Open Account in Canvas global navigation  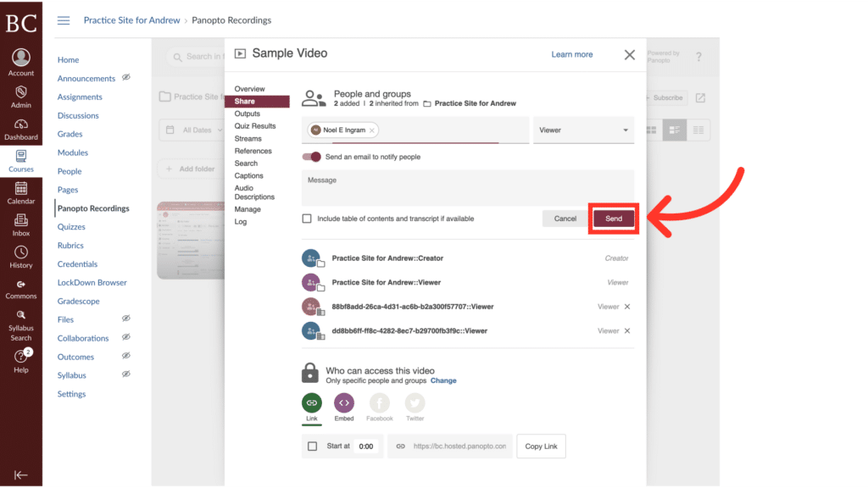tap(21, 62)
